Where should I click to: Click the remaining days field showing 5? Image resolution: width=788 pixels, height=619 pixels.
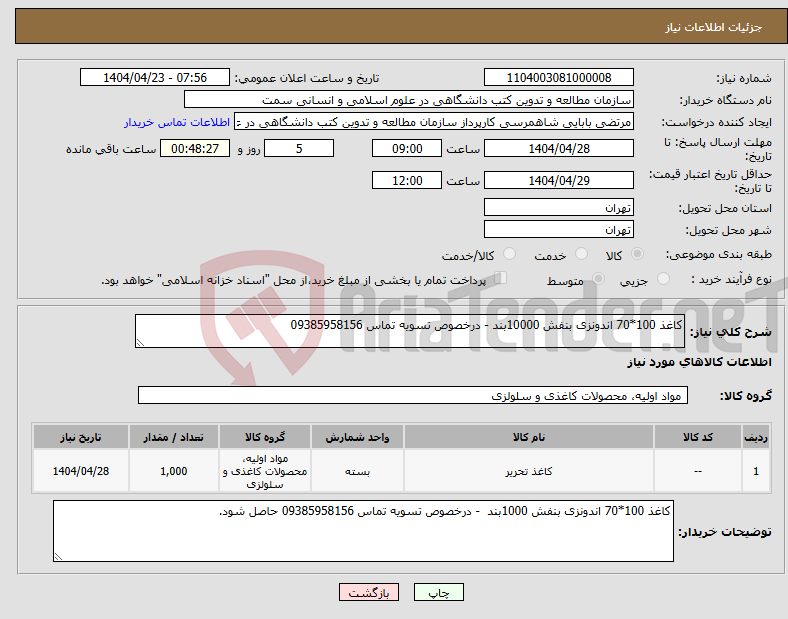point(299,149)
